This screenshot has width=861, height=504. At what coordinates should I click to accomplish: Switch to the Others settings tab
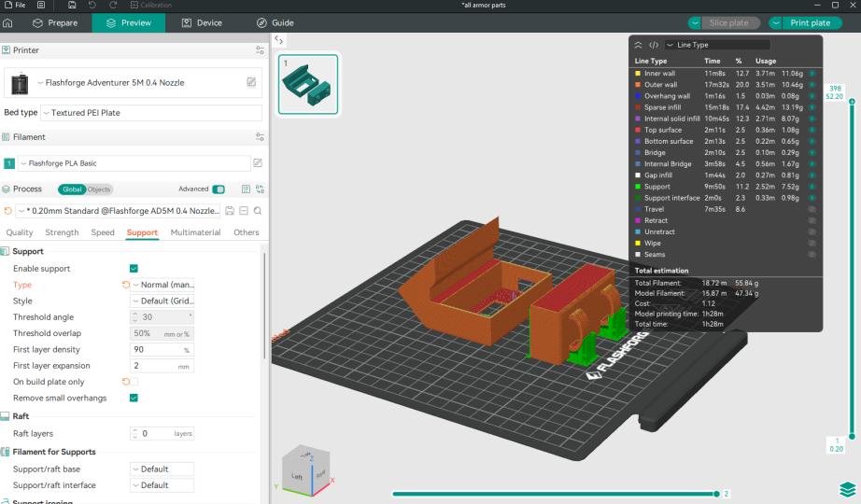point(246,232)
